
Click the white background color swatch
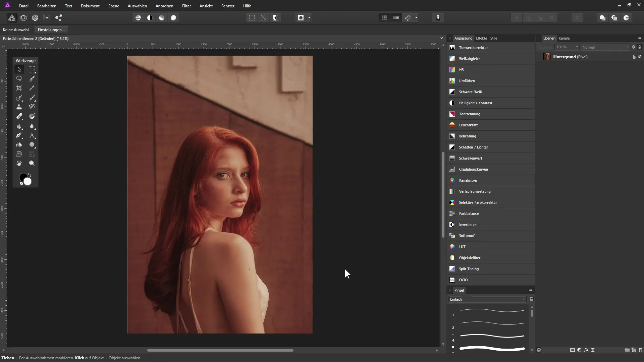pyautogui.click(x=28, y=182)
